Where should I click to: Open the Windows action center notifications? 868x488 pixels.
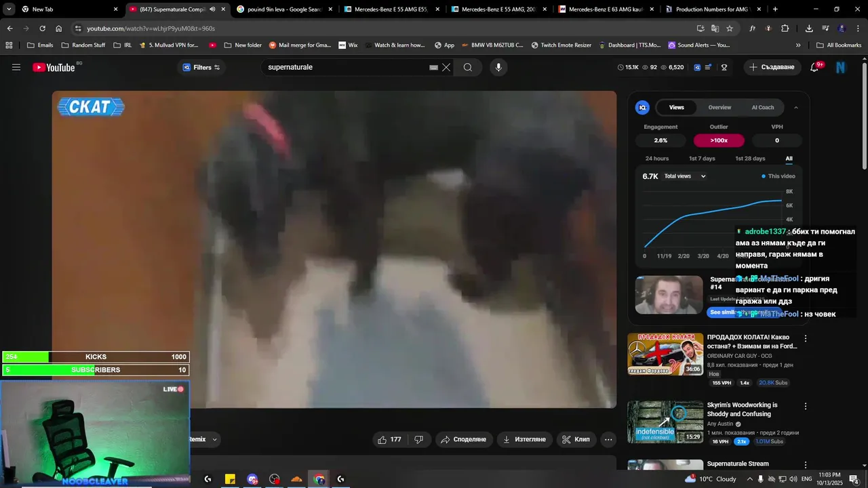click(x=854, y=479)
